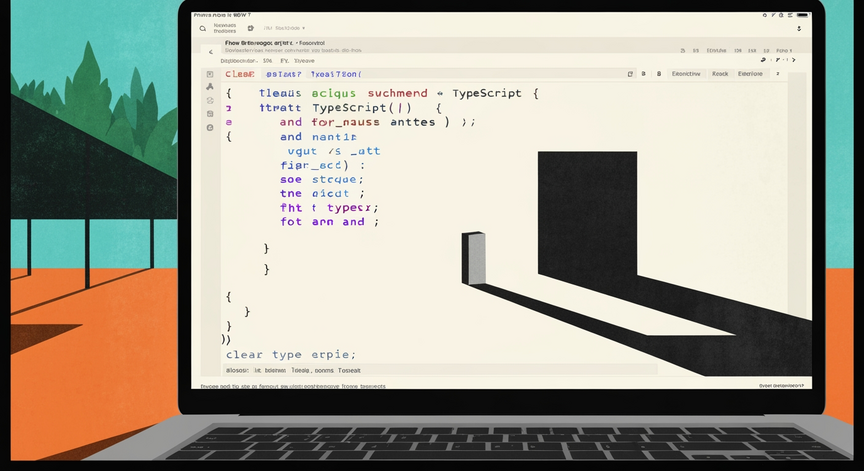The height and width of the screenshot is (471, 864).
Task: Click the "Reack" toolbar button
Action: click(x=720, y=74)
